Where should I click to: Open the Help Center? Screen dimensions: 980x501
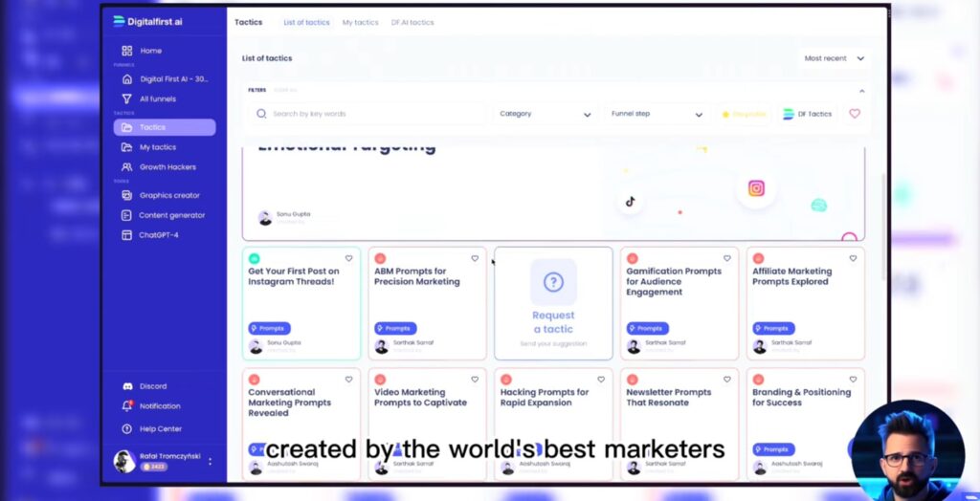pyautogui.click(x=152, y=428)
